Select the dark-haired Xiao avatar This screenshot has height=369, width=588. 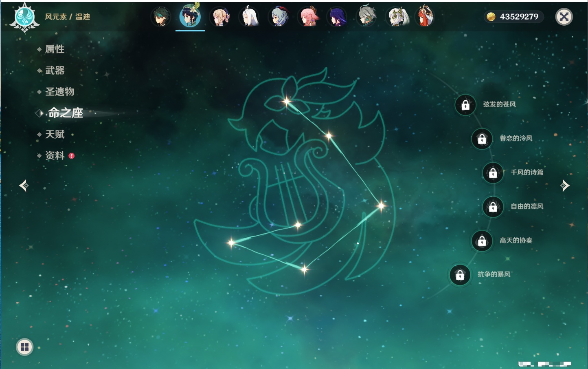[x=161, y=17]
